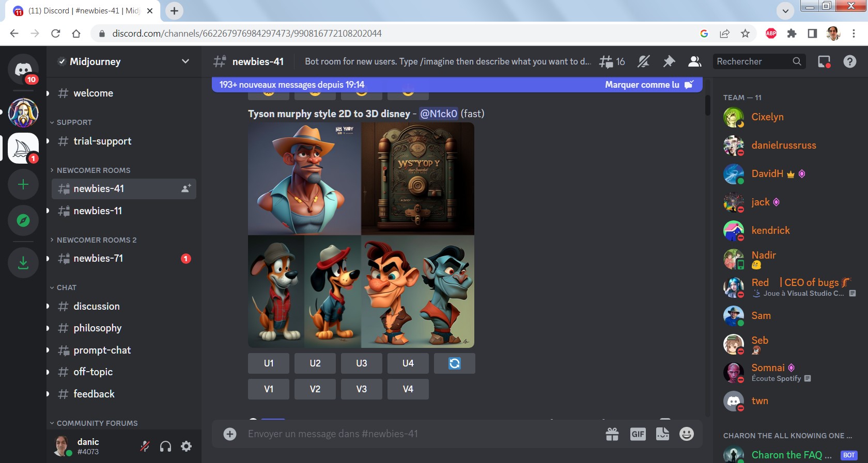Click message input for #newbies-41
868x463 pixels.
point(421,434)
